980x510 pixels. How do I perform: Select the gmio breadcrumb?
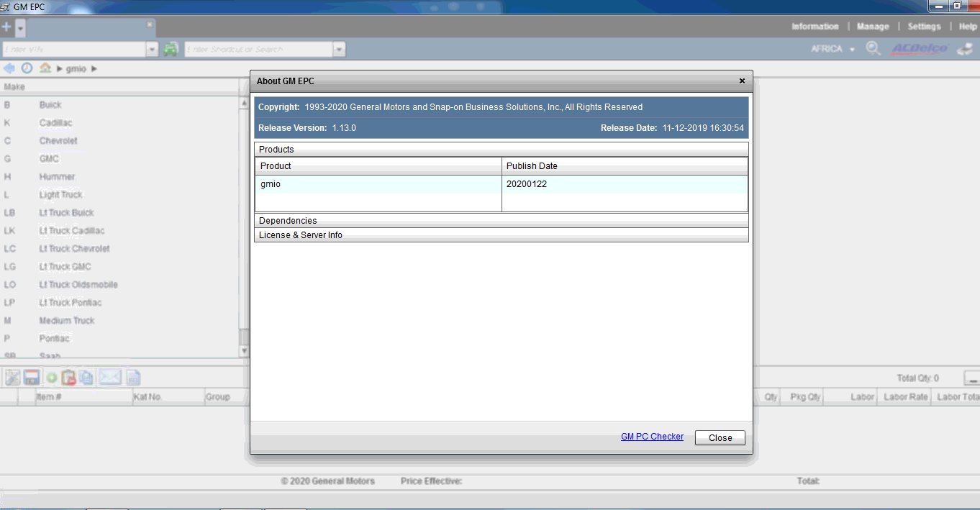click(76, 69)
